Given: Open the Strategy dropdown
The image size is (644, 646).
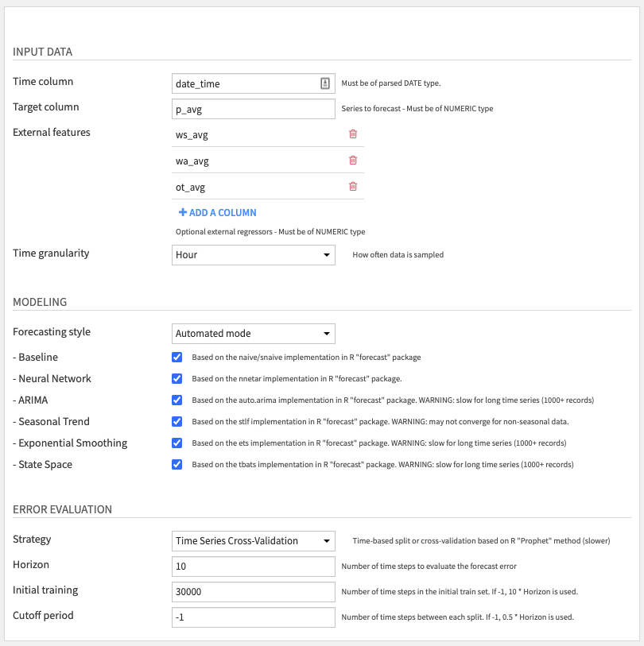Looking at the screenshot, I should [254, 541].
